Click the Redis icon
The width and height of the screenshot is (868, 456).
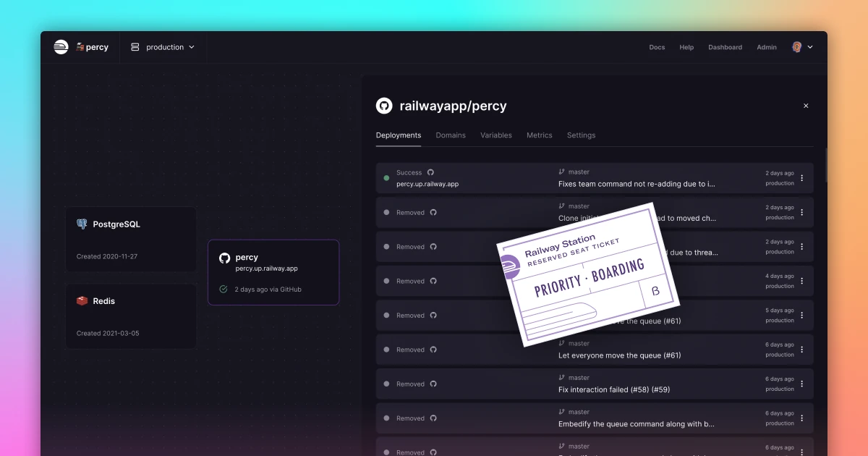(x=82, y=301)
